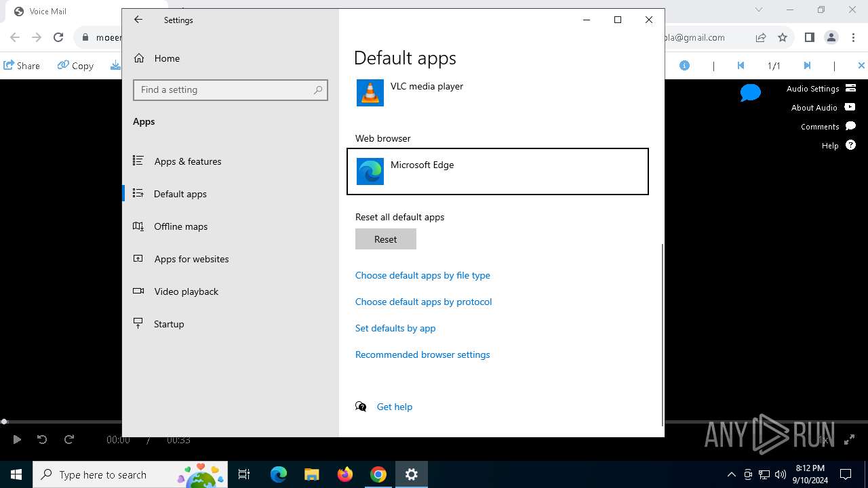Click the Find a setting search box
The width and height of the screenshot is (868, 488).
[x=231, y=89]
